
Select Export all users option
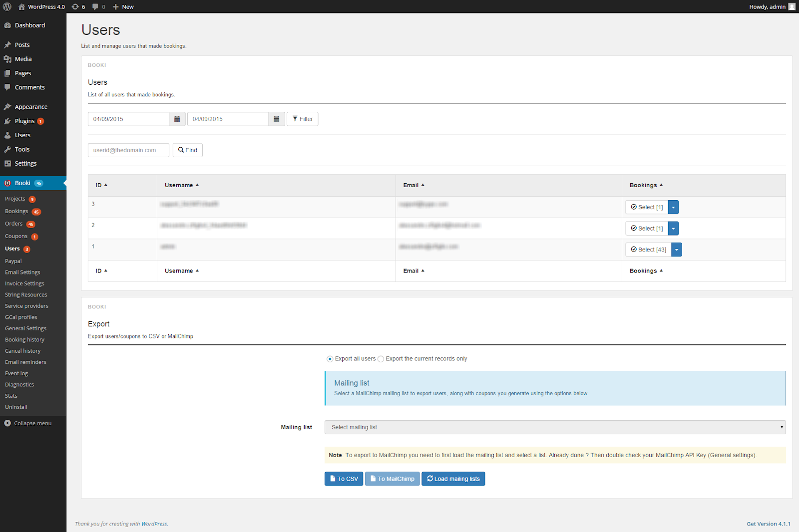tap(330, 359)
